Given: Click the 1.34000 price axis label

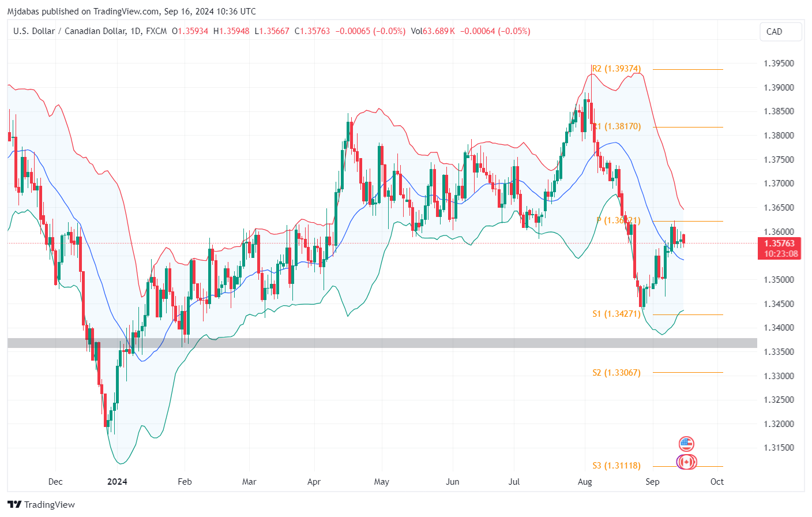Looking at the screenshot, I should coord(779,328).
